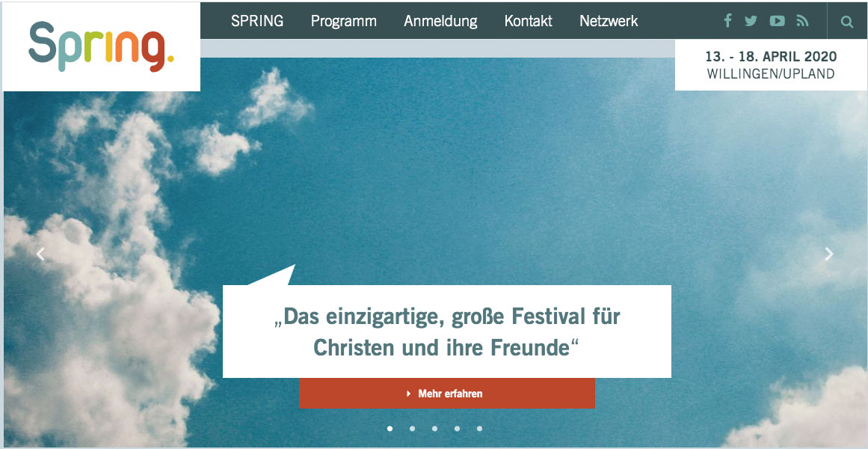
Task: Open the YouTube icon link
Action: tap(778, 21)
